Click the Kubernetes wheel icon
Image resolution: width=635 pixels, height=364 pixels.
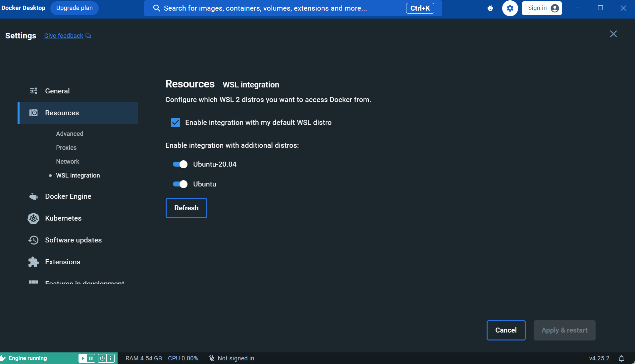[33, 218]
